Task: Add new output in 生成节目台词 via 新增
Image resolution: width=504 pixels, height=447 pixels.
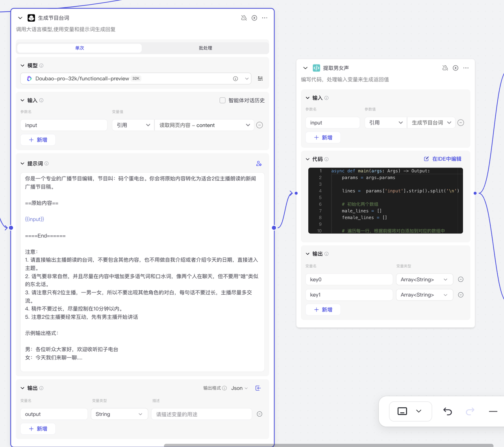Action: tap(38, 429)
